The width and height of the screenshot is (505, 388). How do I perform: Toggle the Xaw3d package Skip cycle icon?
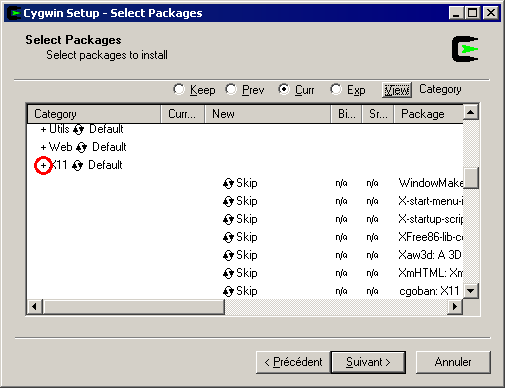[228, 255]
